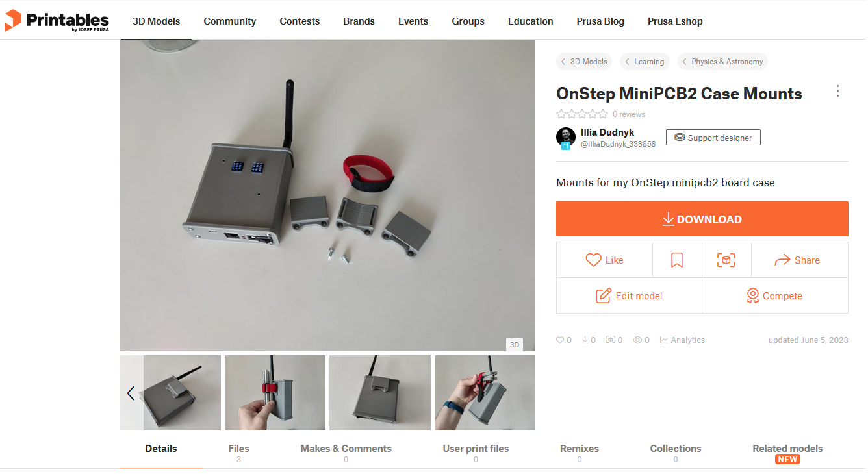Open the Physics & Astronomy category chip
This screenshot has width=868, height=474.
[722, 62]
